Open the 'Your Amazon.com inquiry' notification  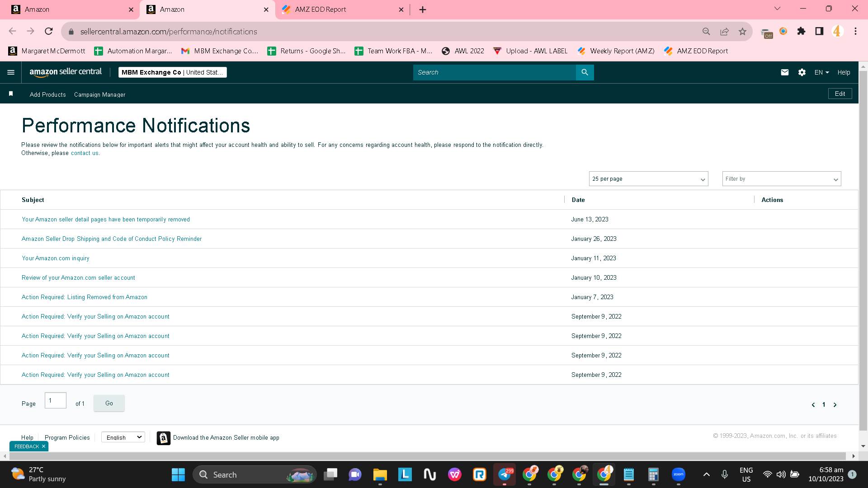tap(56, 258)
